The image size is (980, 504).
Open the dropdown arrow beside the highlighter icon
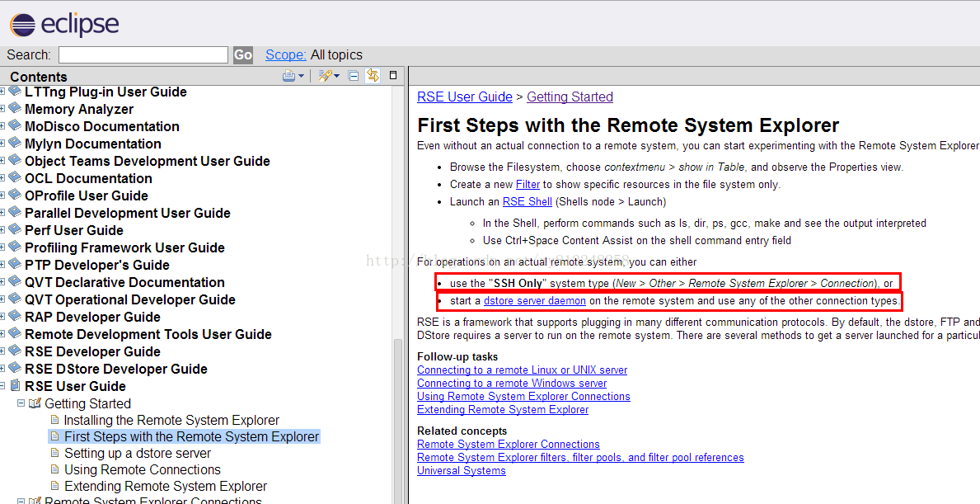pyautogui.click(x=336, y=76)
